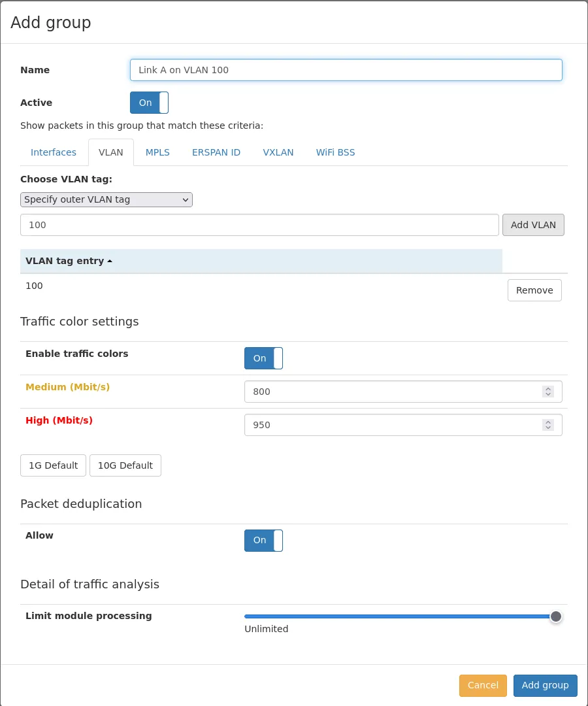
Task: Open the WiFi BSS tab
Action: point(336,152)
